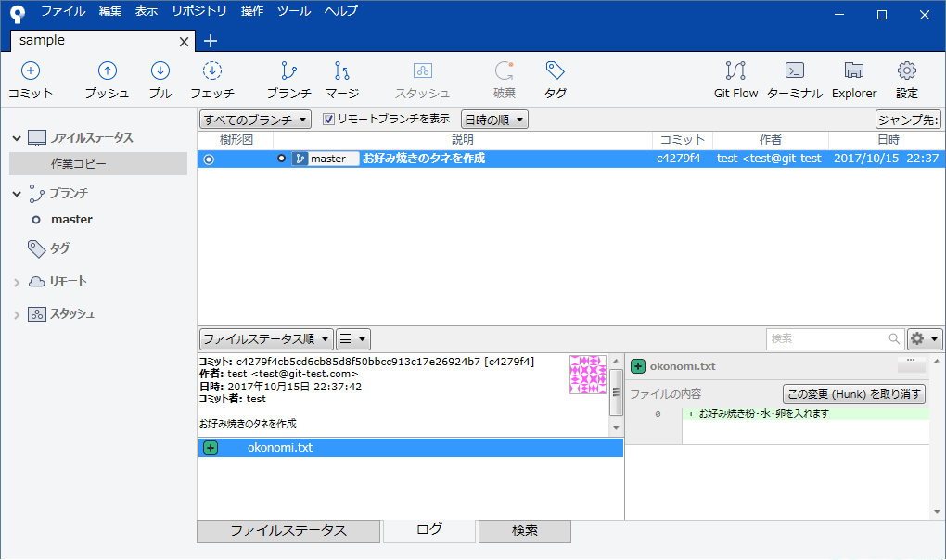Viewport: 946px width, 560px height.
Task: Open the ブランチ (Branch) toolbar tool
Action: pos(289,80)
